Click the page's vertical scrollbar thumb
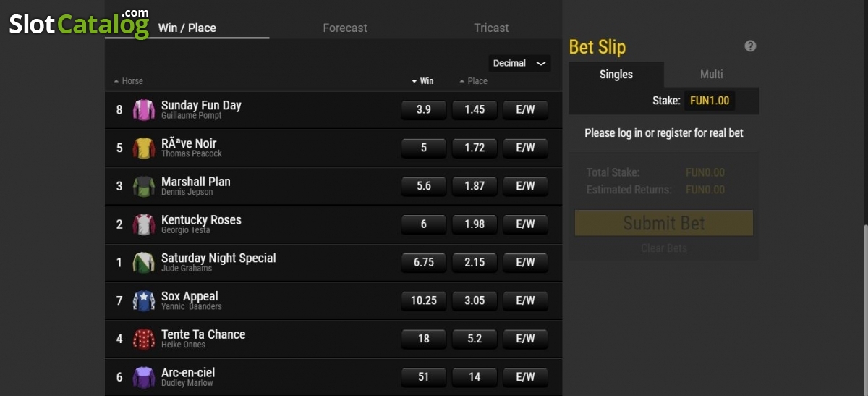 [865, 310]
